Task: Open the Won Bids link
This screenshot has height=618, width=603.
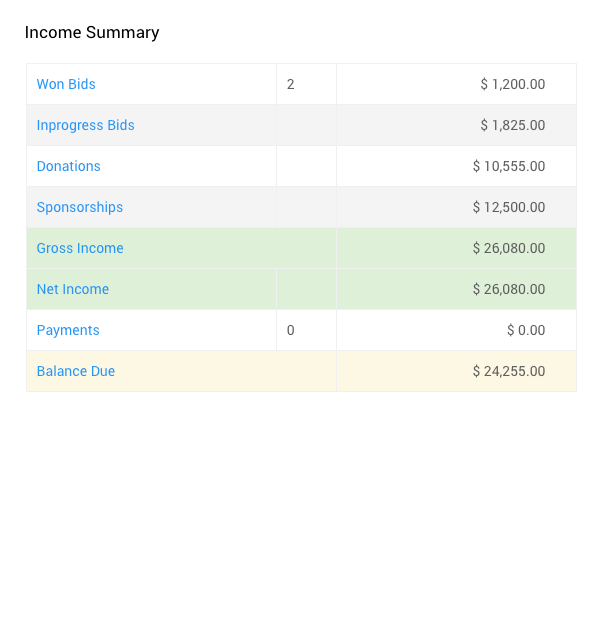Action: tap(66, 84)
